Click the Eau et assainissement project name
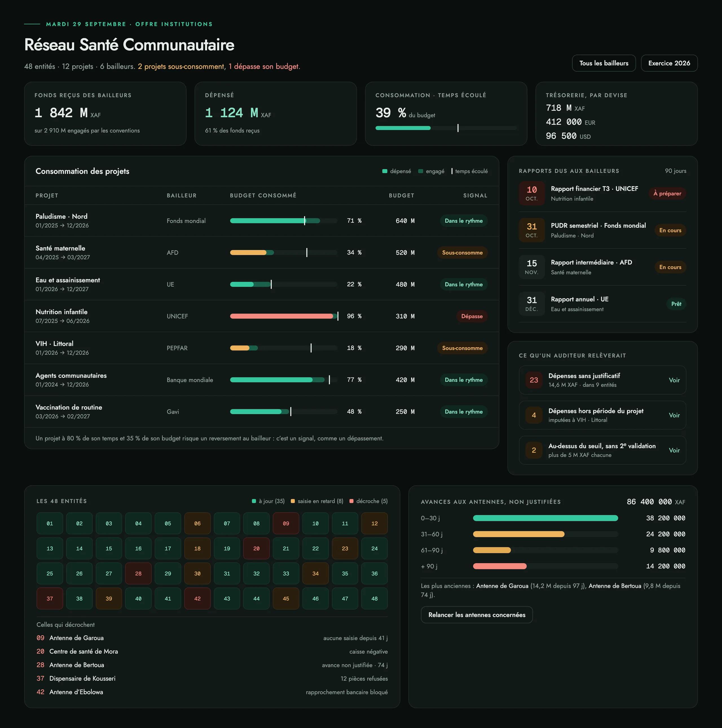This screenshot has height=728, width=722. 68,280
